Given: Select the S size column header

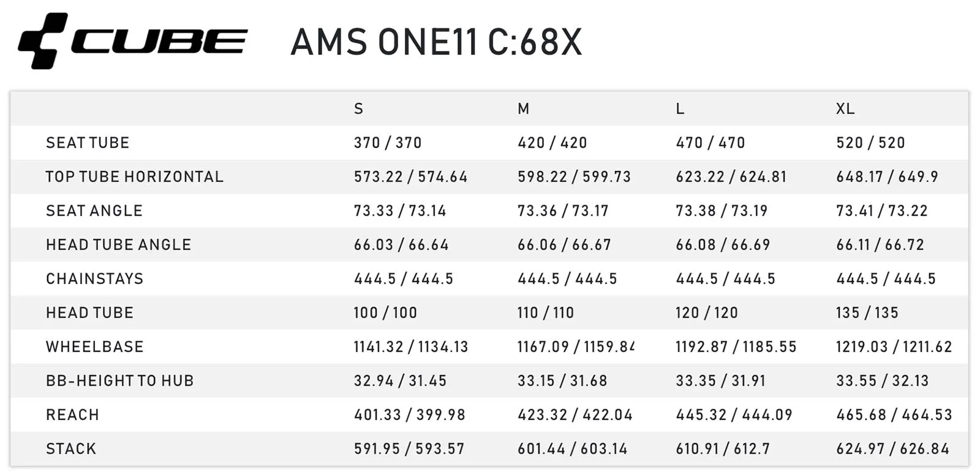Looking at the screenshot, I should [x=359, y=109].
